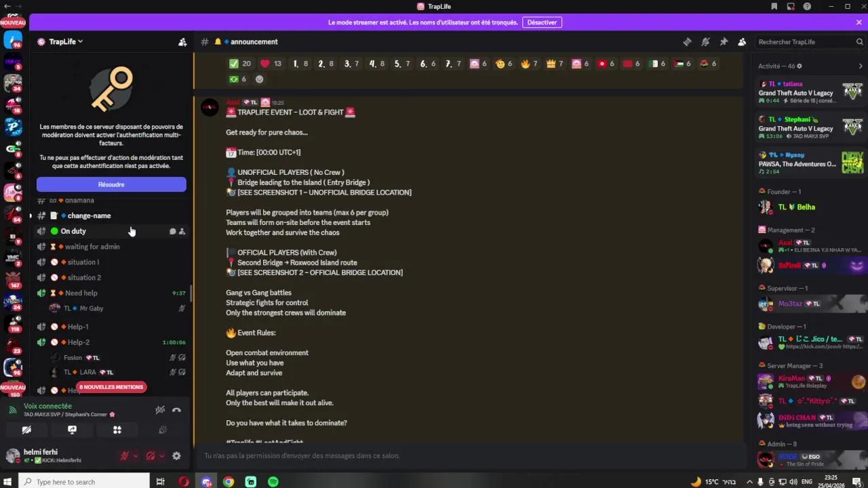The image size is (868, 488).
Task: Open the soundboard icon in voice panel
Action: (163, 430)
